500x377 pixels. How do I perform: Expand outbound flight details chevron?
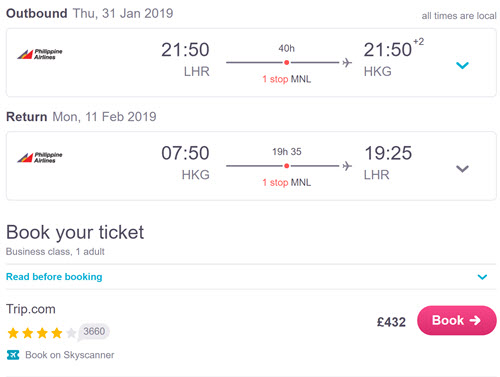tap(462, 65)
